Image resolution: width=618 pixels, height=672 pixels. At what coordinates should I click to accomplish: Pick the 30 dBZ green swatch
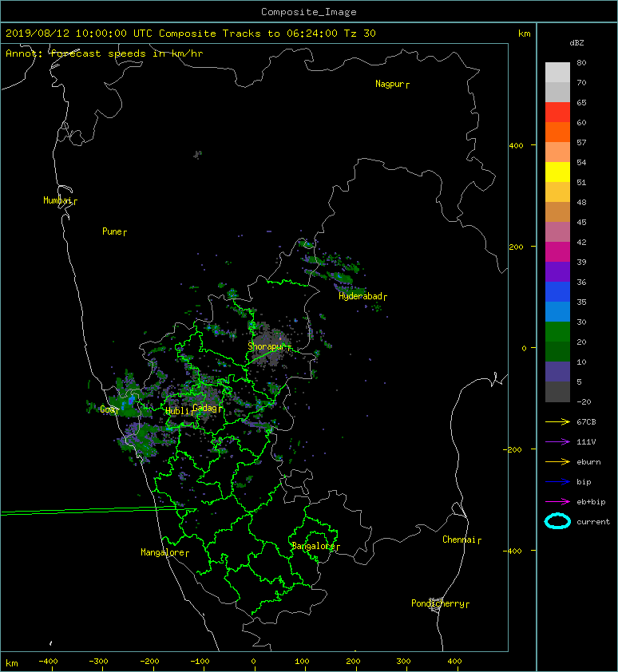point(557,331)
